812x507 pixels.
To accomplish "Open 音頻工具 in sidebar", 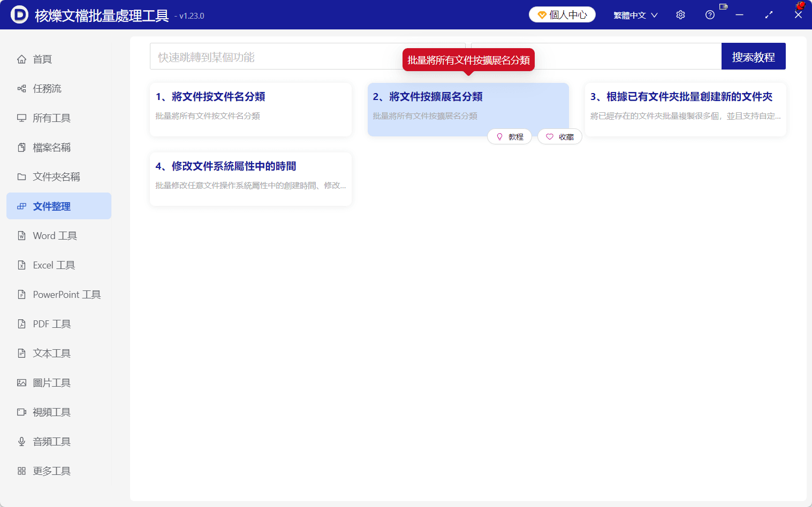I will click(59, 442).
